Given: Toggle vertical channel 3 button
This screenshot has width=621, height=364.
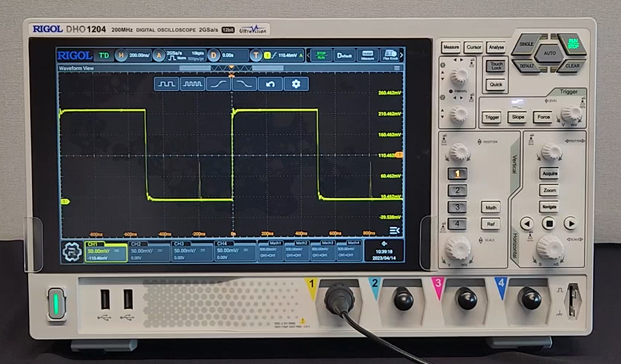Looking at the screenshot, I should (457, 207).
